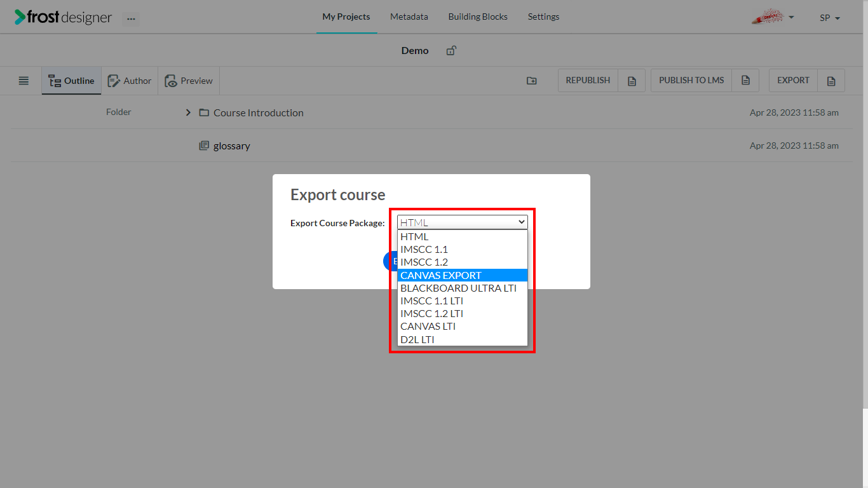868x488 pixels.
Task: Choose IMSCC 1.1 from the list
Action: click(x=463, y=249)
